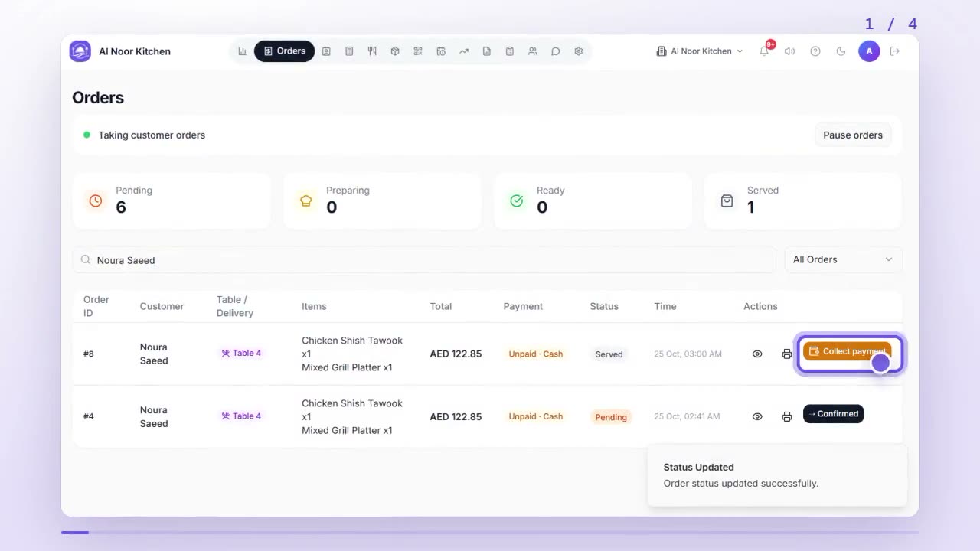980x551 pixels.
Task: Open the chat bubble icon
Action: coord(556,51)
